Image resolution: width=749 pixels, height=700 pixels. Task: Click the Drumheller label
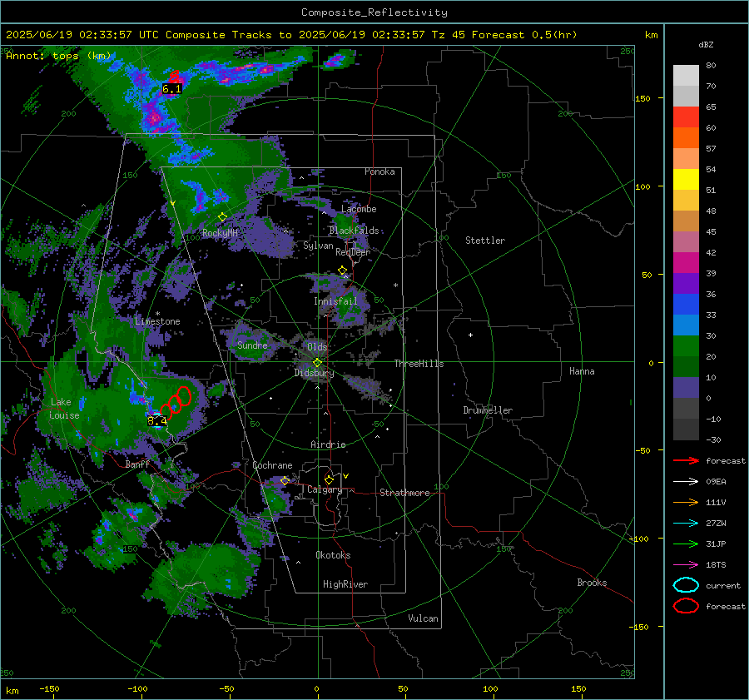pos(488,410)
